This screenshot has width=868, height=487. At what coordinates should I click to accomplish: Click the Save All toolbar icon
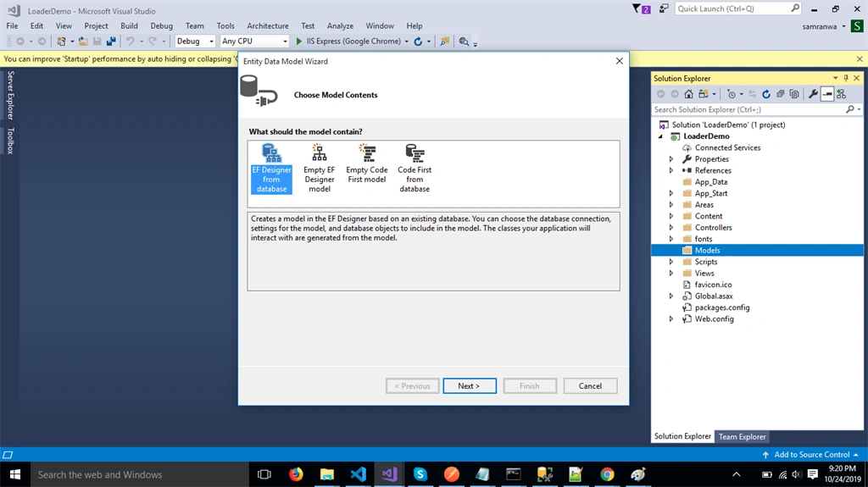tap(111, 42)
